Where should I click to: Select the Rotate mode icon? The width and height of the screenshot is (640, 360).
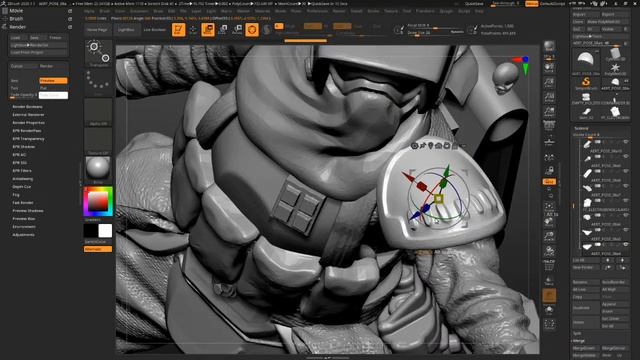coord(237,30)
